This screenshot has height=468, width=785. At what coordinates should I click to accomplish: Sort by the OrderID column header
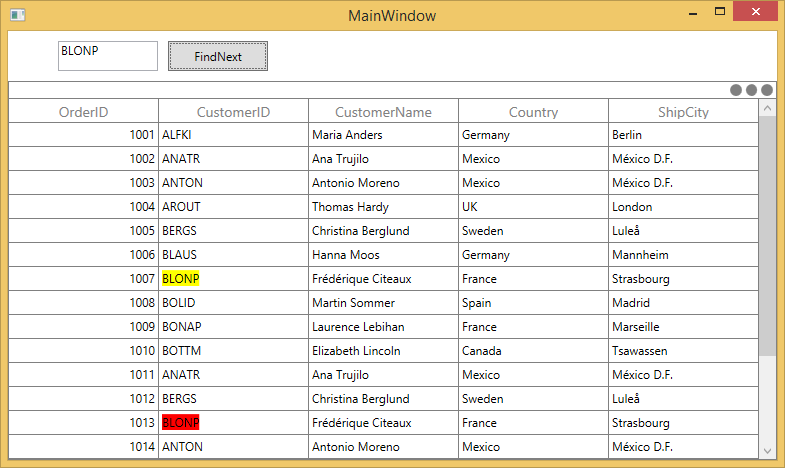pyautogui.click(x=84, y=111)
